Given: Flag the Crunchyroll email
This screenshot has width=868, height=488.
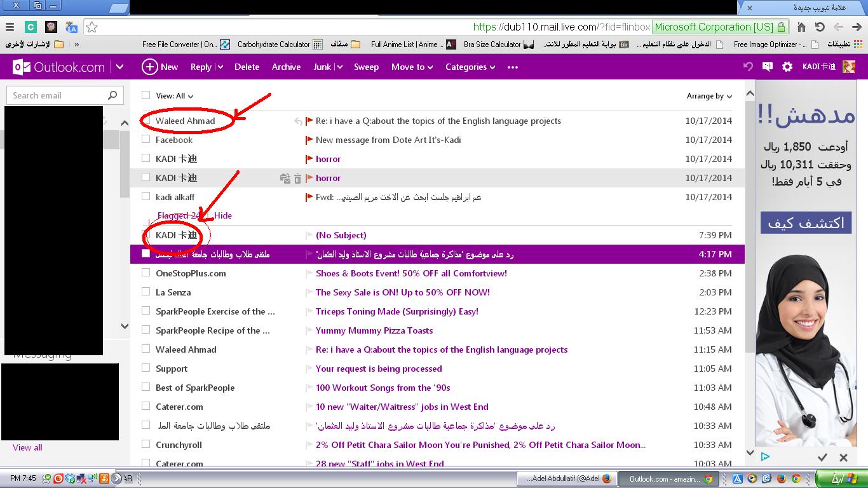Looking at the screenshot, I should tap(309, 445).
